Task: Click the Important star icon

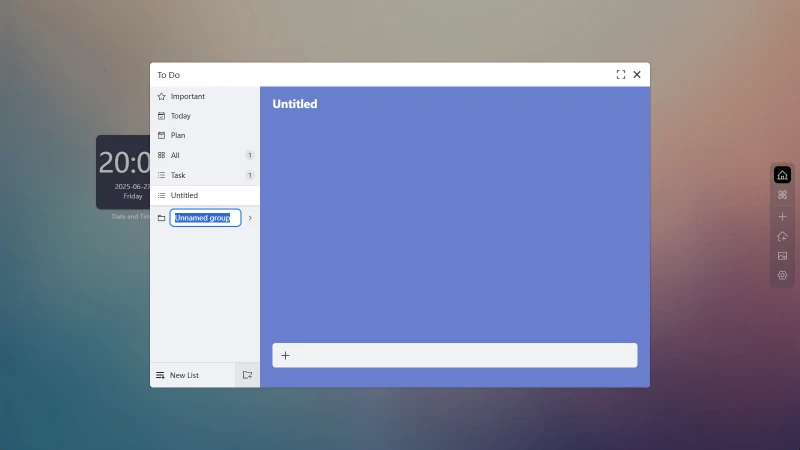Action: click(161, 96)
